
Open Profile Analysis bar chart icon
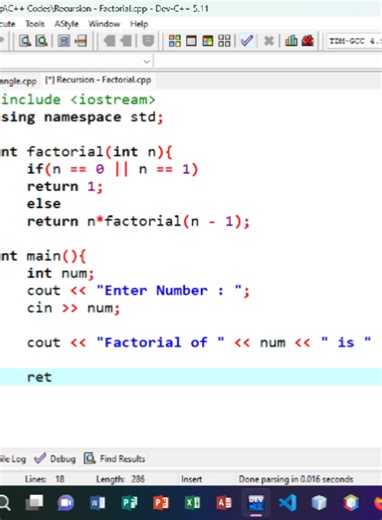pos(291,41)
